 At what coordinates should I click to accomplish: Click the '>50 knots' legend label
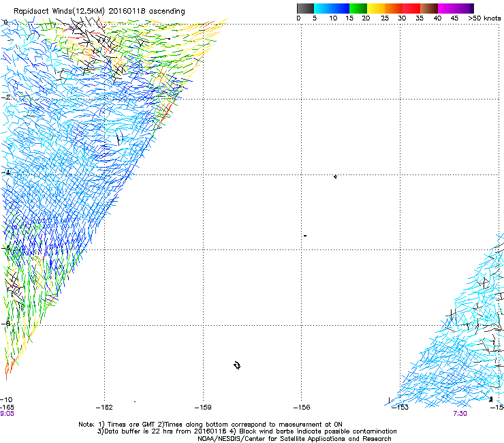[x=484, y=18]
